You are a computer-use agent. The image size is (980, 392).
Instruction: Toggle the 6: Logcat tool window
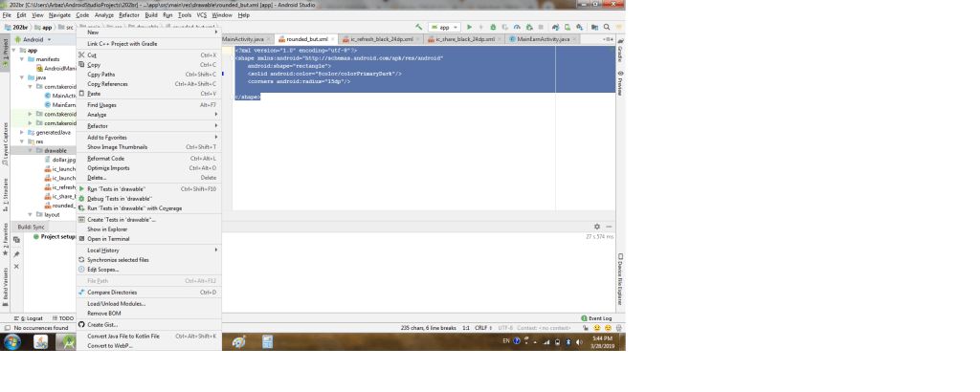(x=28, y=317)
